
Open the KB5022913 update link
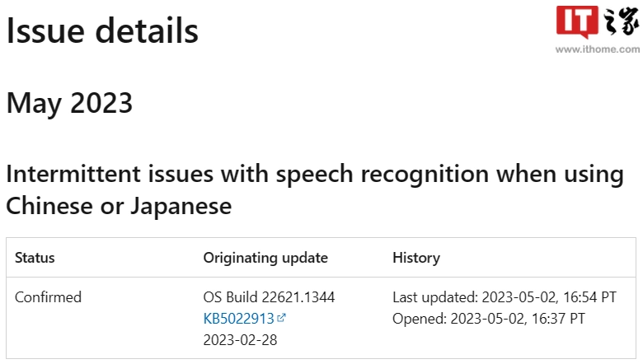pyautogui.click(x=238, y=318)
